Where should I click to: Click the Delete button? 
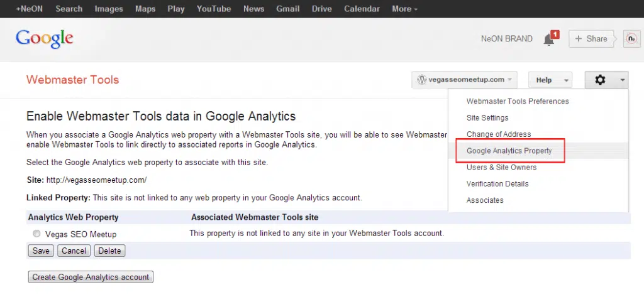click(x=109, y=251)
